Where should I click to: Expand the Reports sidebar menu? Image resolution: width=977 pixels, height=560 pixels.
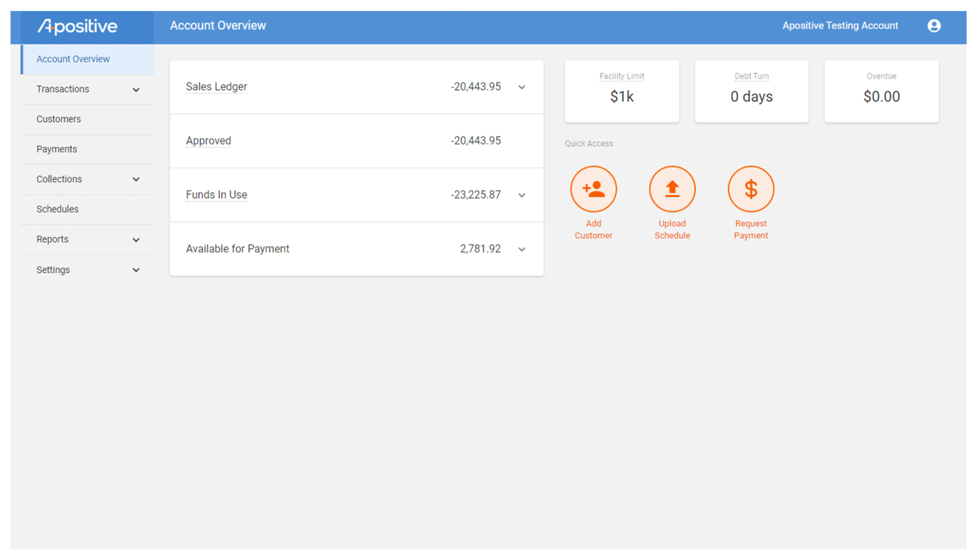click(x=136, y=240)
